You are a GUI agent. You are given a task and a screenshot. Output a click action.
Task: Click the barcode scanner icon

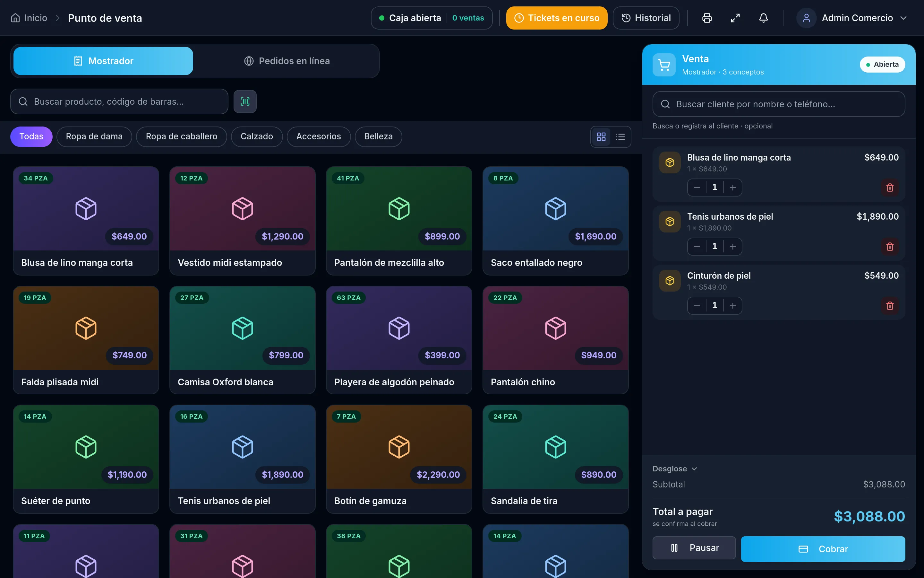245,101
